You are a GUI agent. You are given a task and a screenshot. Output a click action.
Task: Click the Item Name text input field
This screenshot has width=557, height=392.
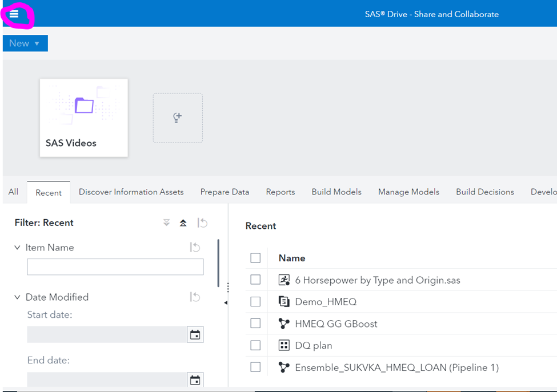(x=115, y=267)
